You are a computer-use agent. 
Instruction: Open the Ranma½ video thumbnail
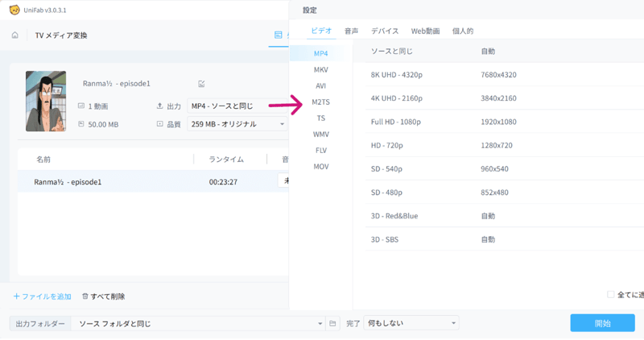(x=46, y=102)
